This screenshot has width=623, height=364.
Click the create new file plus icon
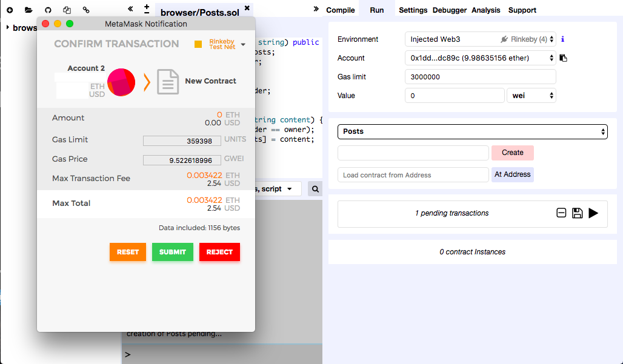[x=10, y=10]
